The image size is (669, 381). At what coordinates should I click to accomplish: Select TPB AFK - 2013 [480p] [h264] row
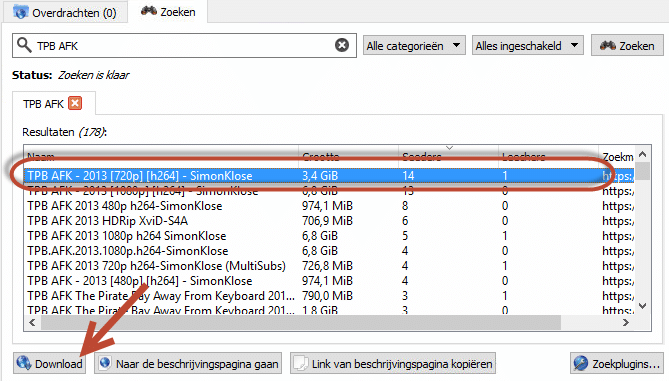[x=329, y=281]
